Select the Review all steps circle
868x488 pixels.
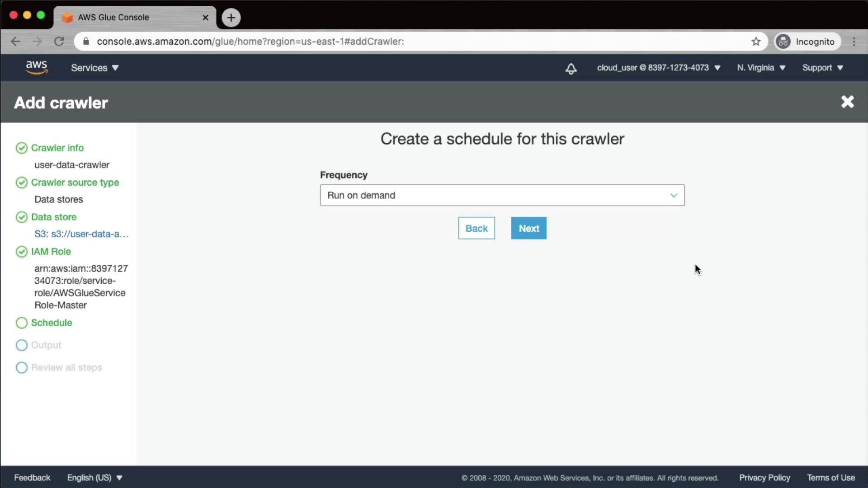click(21, 368)
